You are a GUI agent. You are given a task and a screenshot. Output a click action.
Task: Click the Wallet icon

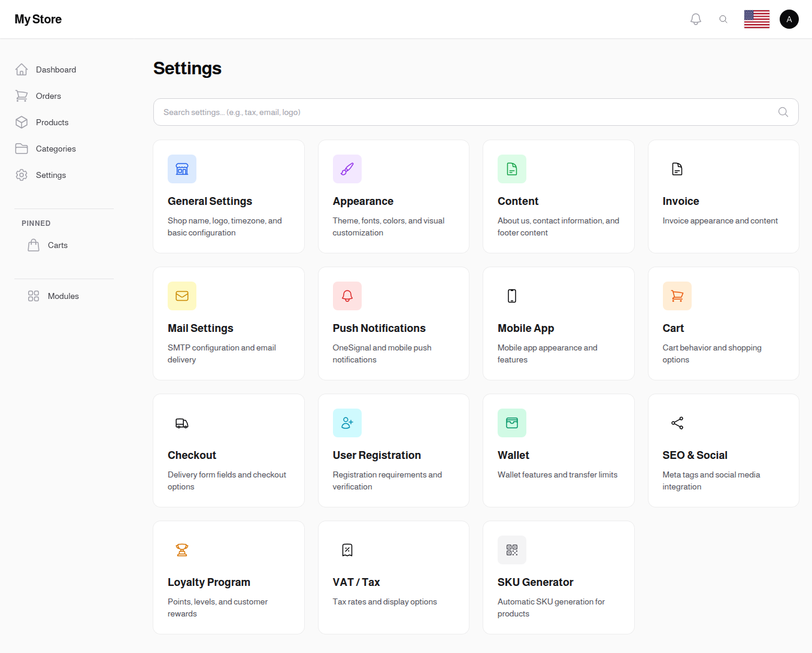coord(512,422)
